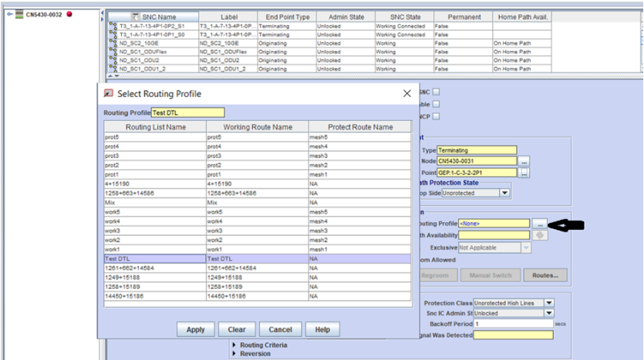Click the Routing Profile field 'Test DTL'
This screenshot has width=644, height=360.
pos(188,113)
